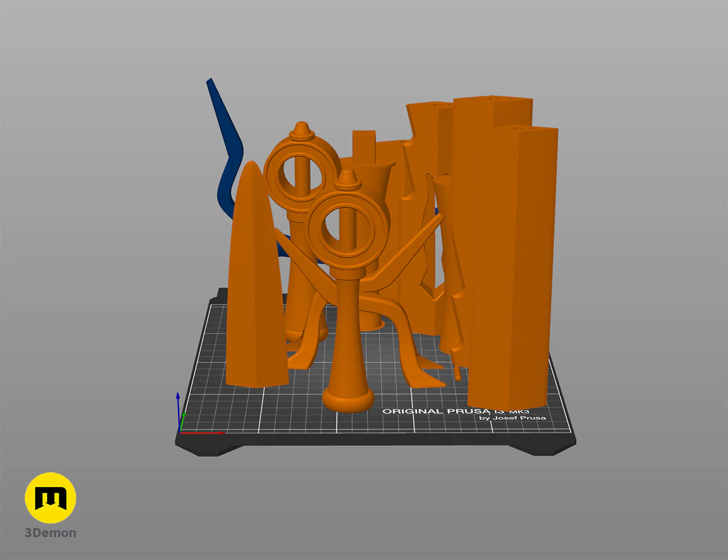Click the 'by Josef Prusa' bed text

[512, 418]
